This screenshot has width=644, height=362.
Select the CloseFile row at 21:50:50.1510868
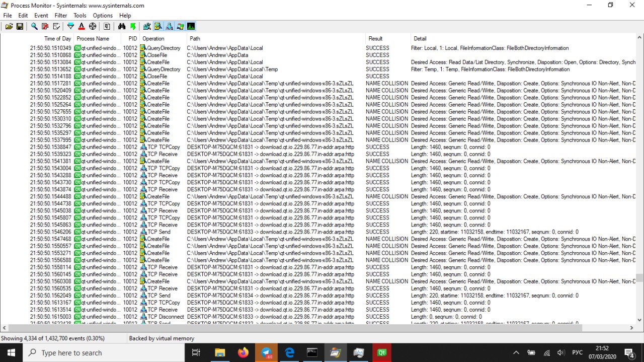(x=319, y=55)
